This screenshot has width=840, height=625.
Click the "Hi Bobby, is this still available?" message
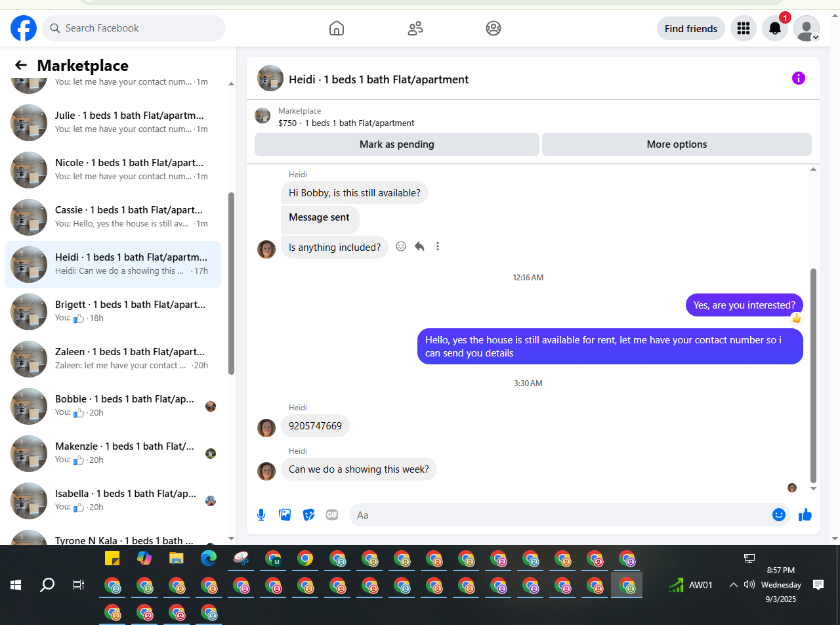click(x=354, y=193)
